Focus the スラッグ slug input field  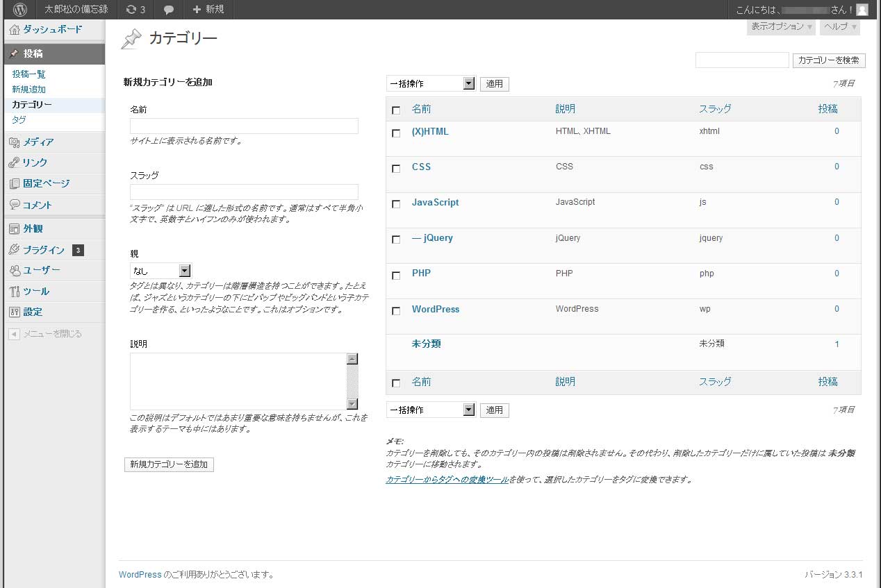pos(244,192)
